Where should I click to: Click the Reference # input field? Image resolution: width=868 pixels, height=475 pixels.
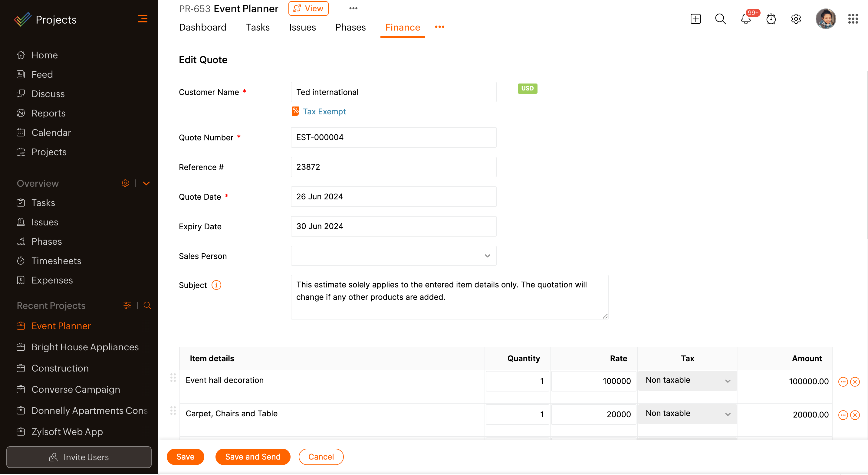coord(393,167)
